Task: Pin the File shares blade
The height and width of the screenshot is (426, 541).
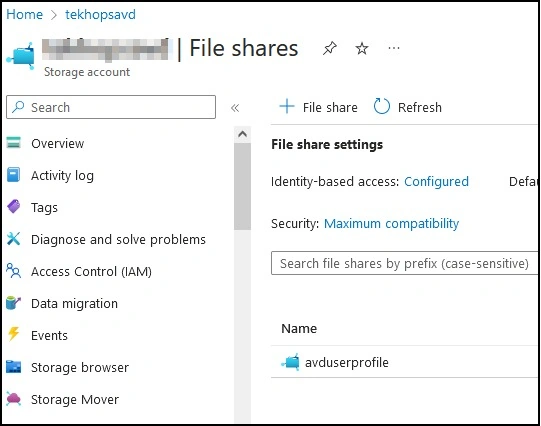Action: [329, 48]
